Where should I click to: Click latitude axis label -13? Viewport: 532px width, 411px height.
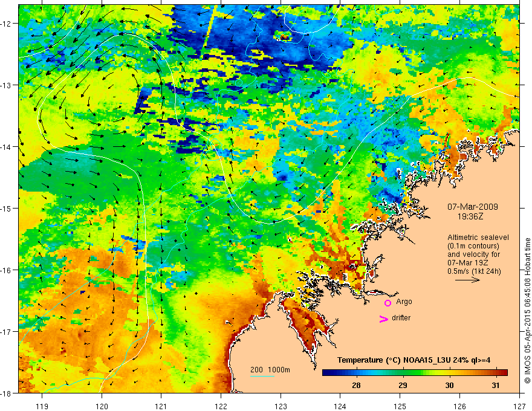(6, 85)
